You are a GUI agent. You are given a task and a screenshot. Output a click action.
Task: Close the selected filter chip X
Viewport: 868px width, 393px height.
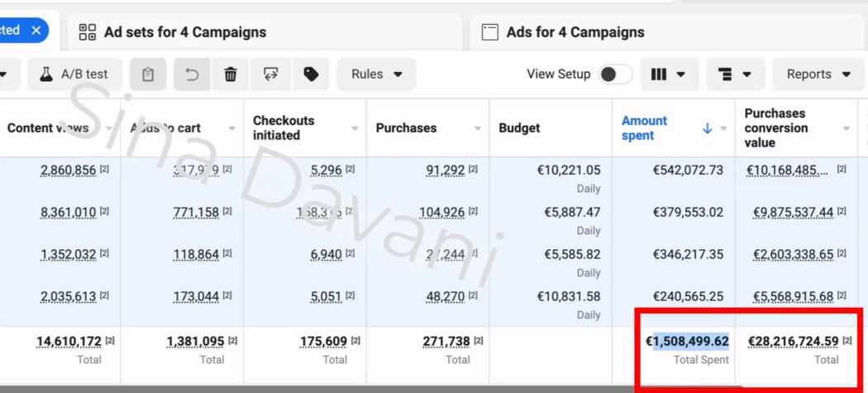[x=36, y=30]
